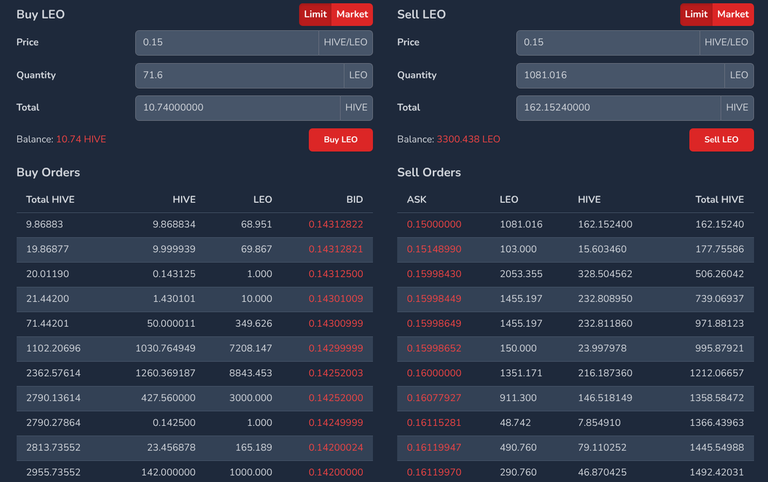Click the Sell LEO submit button
This screenshot has height=482, width=768.
[x=721, y=140]
